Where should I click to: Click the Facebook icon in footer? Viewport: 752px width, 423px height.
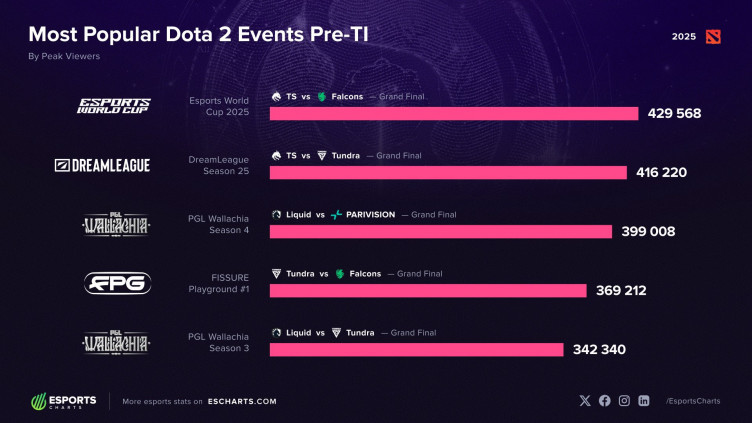point(605,400)
